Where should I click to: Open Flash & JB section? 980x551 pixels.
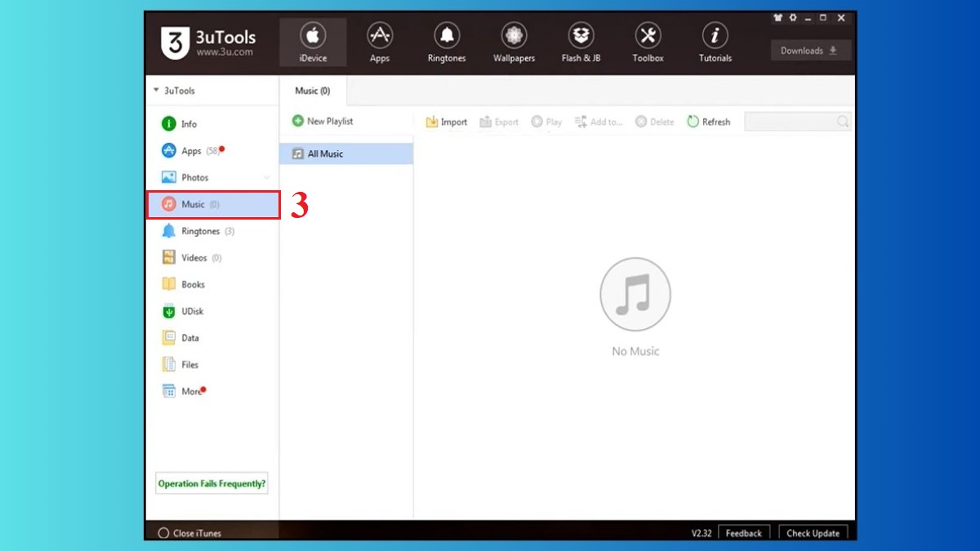pos(581,43)
